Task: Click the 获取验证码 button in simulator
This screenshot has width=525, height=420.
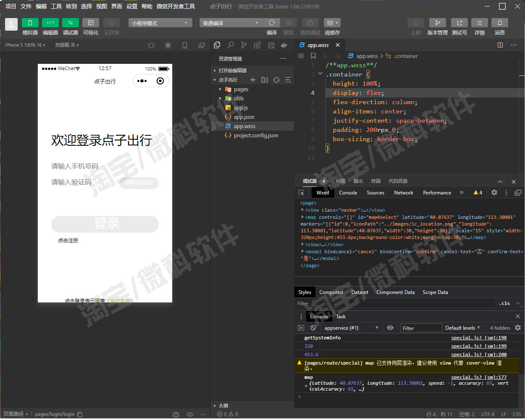Action: tap(139, 182)
